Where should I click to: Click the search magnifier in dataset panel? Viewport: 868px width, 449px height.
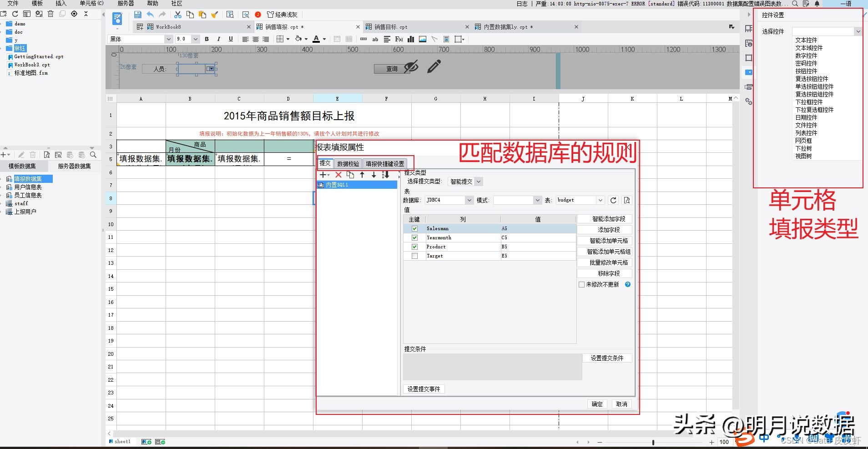[93, 155]
